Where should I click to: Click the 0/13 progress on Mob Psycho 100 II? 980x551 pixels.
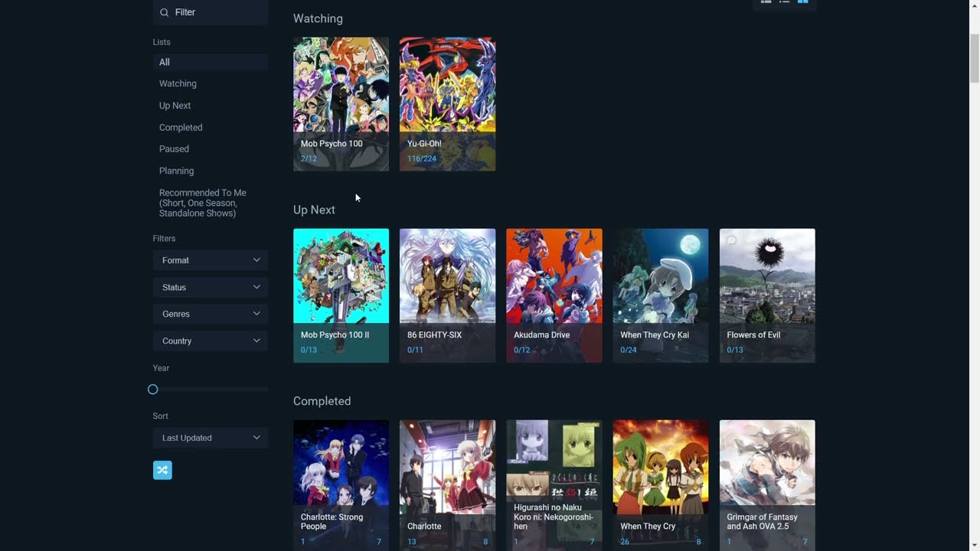coord(309,350)
